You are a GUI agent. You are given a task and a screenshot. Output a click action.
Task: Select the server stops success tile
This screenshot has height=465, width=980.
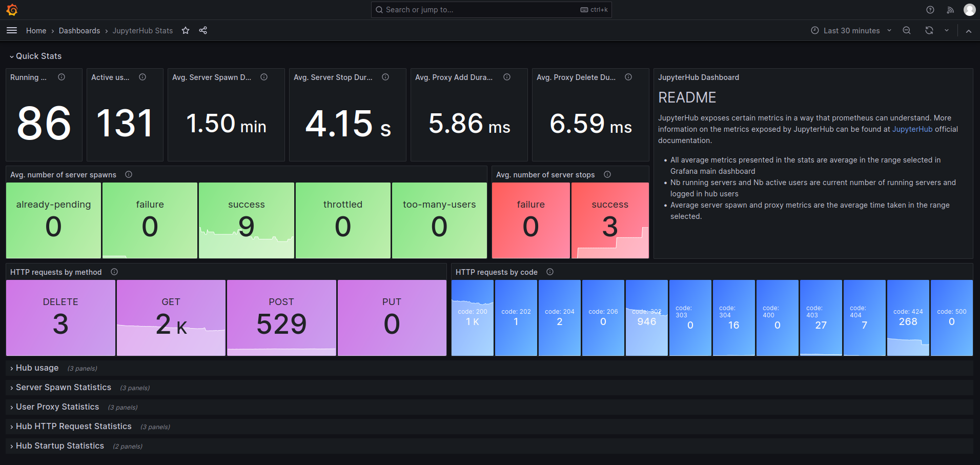coord(610,220)
